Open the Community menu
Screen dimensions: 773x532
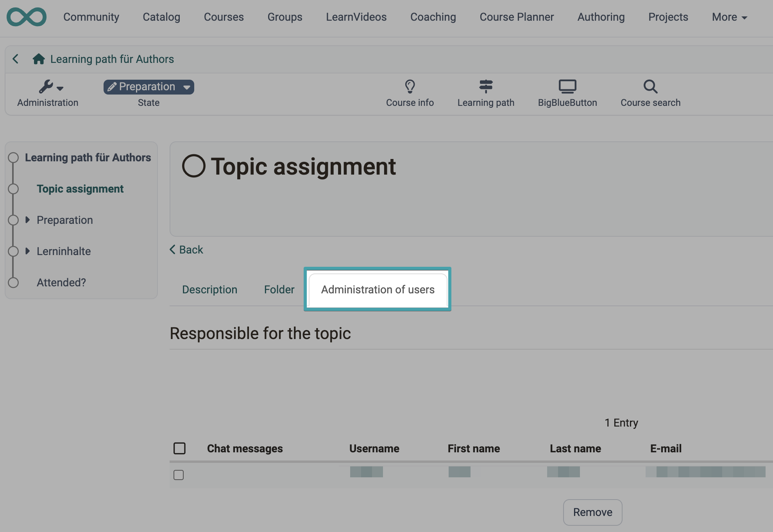[91, 17]
